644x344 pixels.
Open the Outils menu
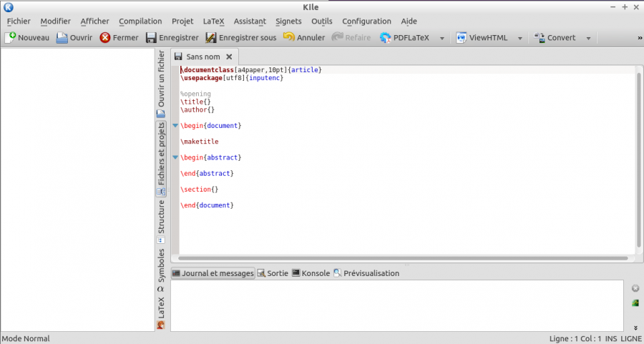321,21
